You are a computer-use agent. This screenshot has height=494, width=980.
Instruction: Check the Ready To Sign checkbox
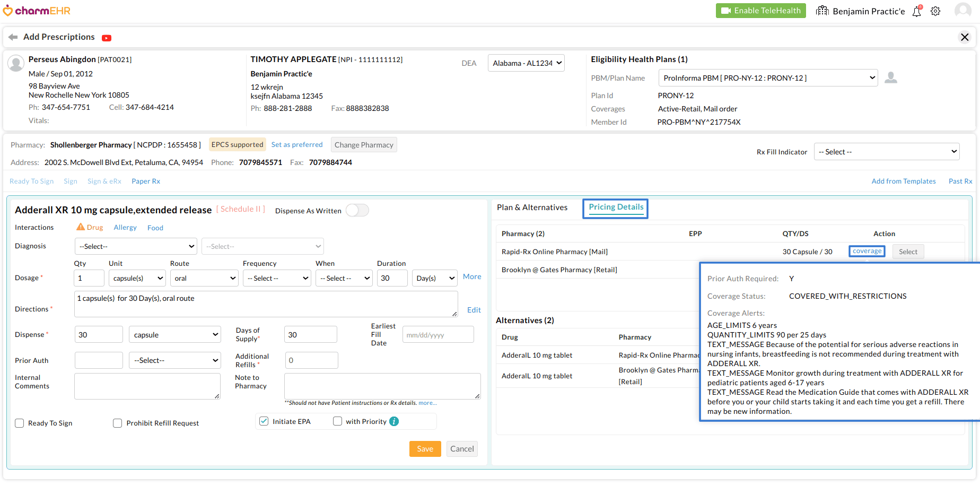20,423
